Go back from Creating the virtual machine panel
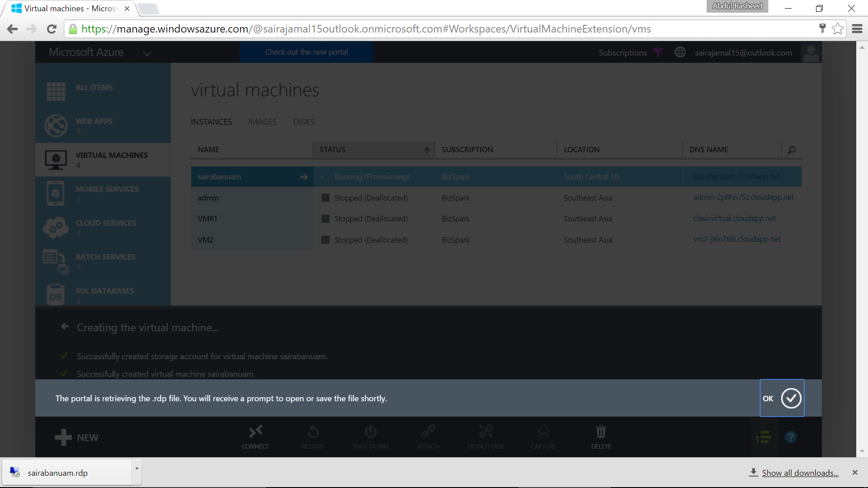The width and height of the screenshot is (868, 488). point(65,327)
